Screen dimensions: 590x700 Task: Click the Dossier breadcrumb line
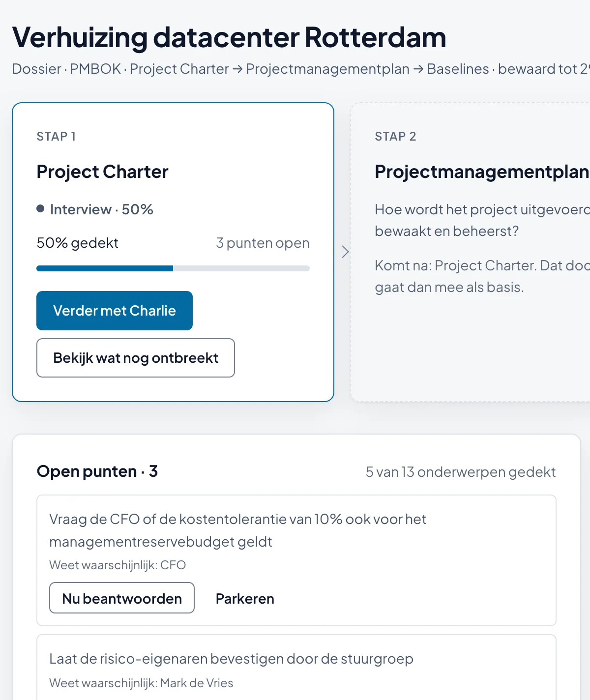pos(301,69)
